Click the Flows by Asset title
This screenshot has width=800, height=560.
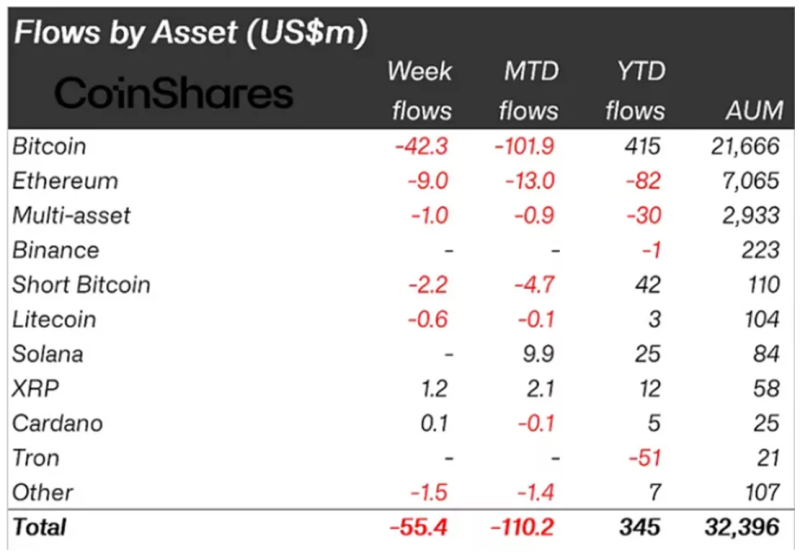coord(190,31)
